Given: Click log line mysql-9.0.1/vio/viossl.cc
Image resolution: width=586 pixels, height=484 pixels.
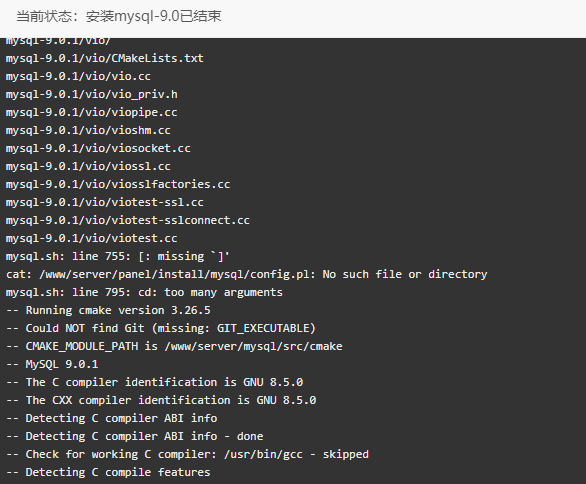Looking at the screenshot, I should pyautogui.click(x=88, y=166).
